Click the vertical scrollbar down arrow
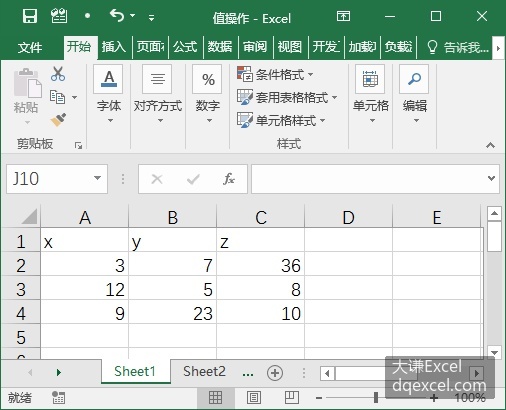Image resolution: width=506 pixels, height=410 pixels. 494,352
